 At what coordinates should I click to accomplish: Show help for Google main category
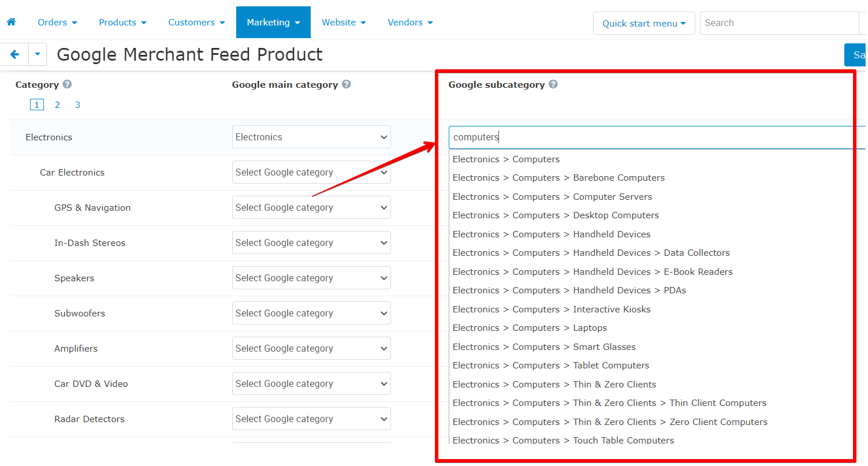click(x=346, y=84)
